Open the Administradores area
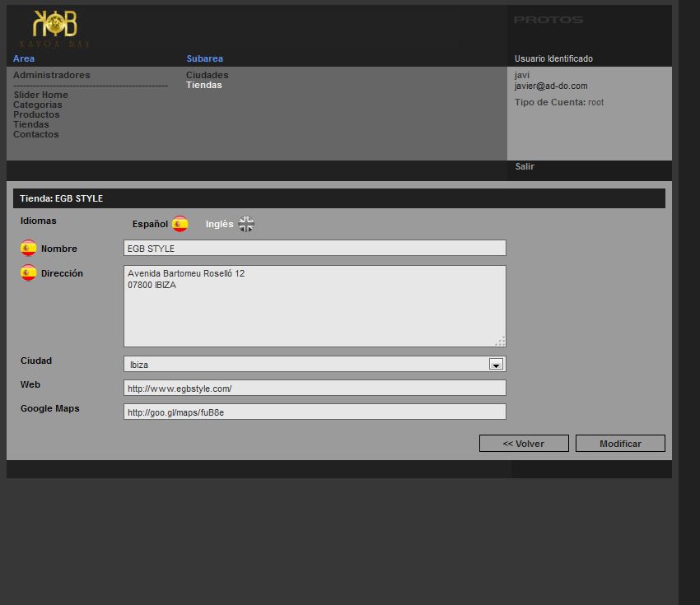 point(52,75)
